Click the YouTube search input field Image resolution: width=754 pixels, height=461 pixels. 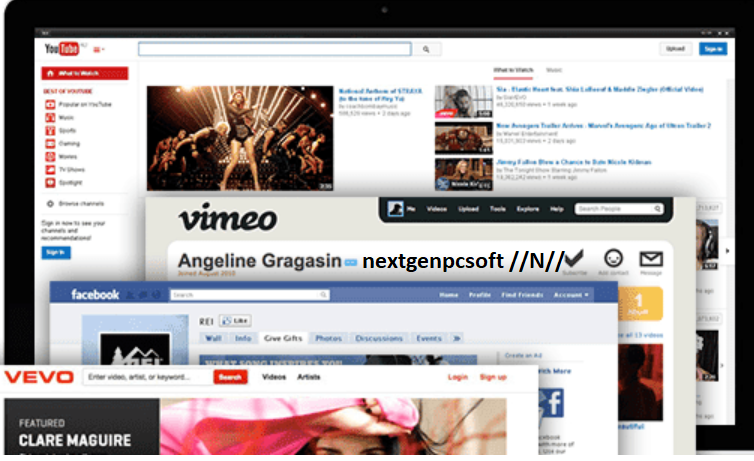tap(274, 49)
